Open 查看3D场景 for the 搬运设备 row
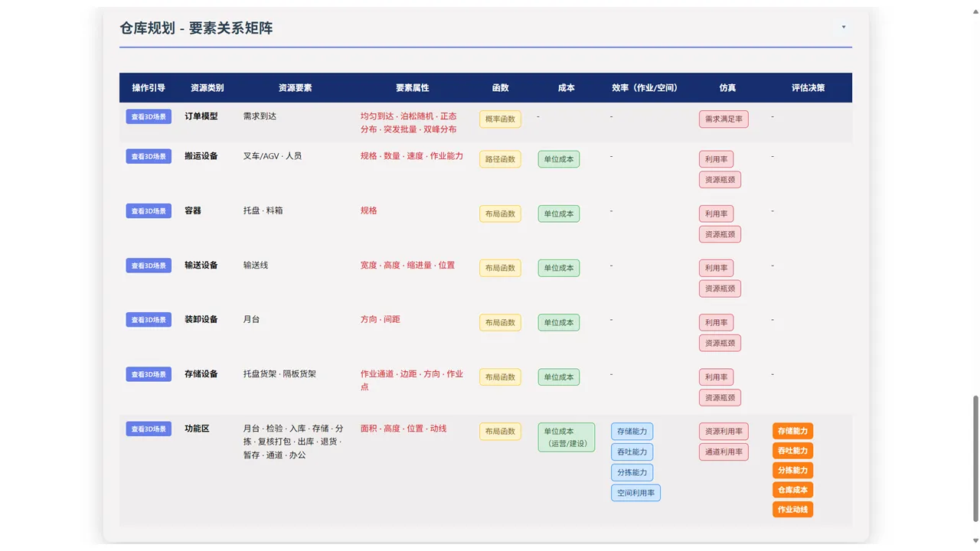The height and width of the screenshot is (551, 980). coord(149,156)
